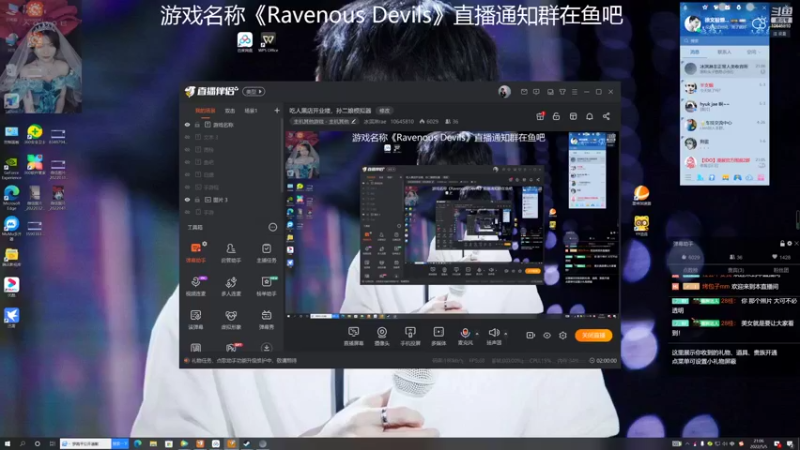
Task: Add the 手机投屏 phone mirroring source
Action: click(x=410, y=336)
